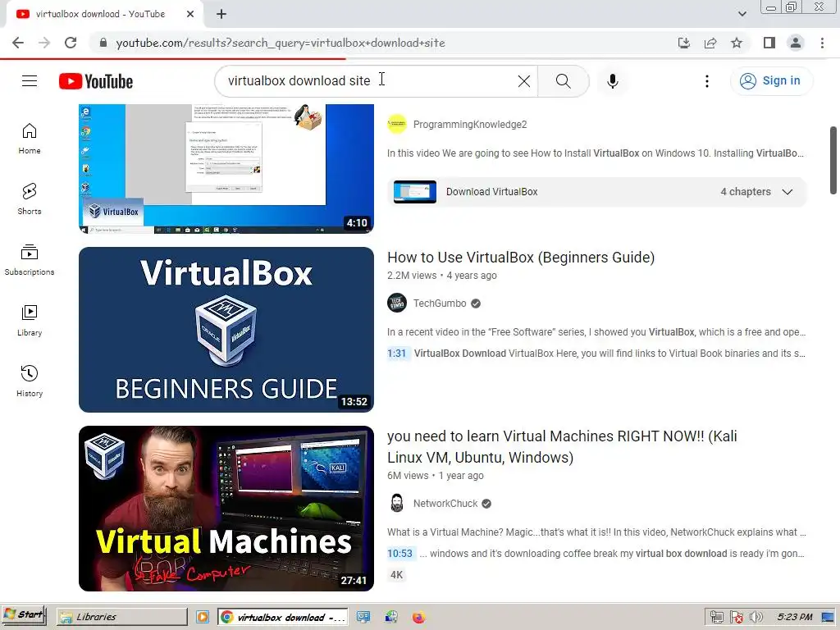Image resolution: width=840 pixels, height=630 pixels.
Task: Click the page vertical scrollbar thumb
Action: pos(833,160)
